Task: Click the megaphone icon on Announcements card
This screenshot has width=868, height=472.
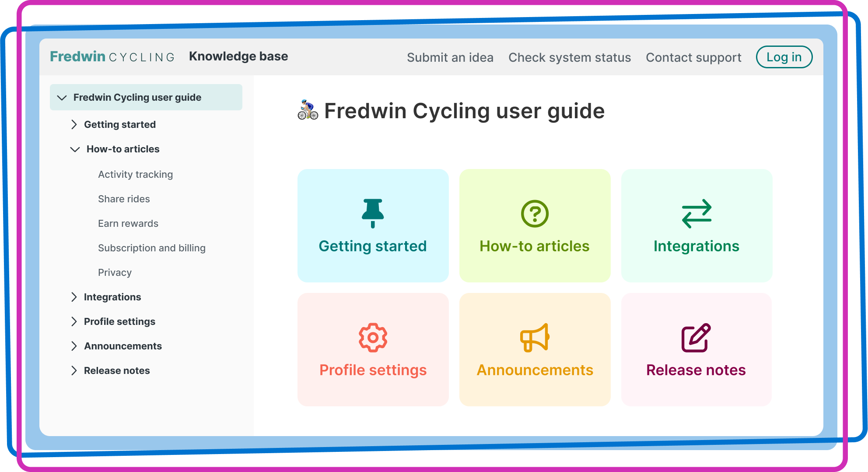Action: coord(535,337)
